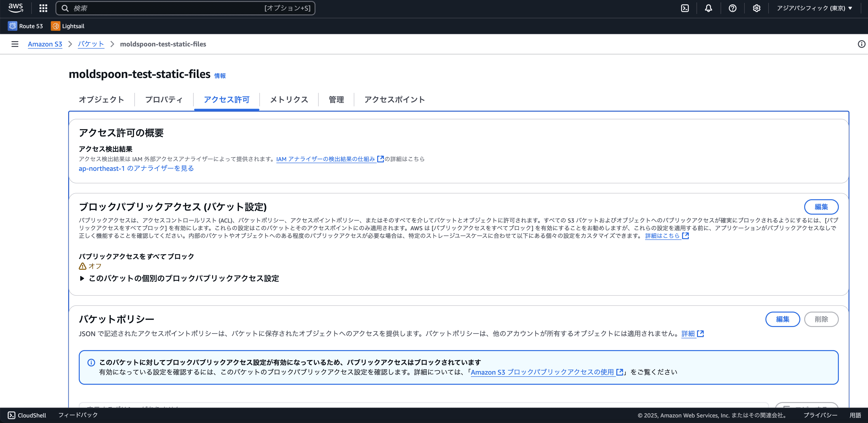The image size is (868, 423).
Task: Open the notifications bell
Action: coord(709,8)
